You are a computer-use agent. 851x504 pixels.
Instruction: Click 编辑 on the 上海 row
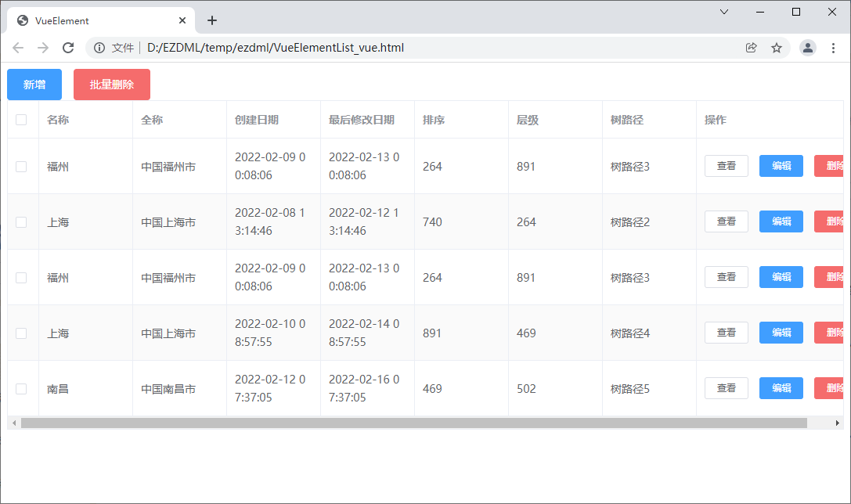pos(781,221)
